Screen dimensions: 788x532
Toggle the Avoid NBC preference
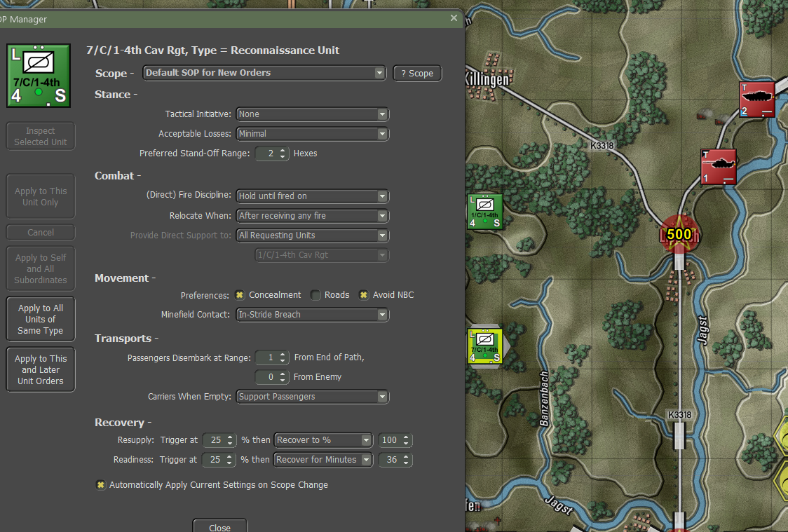tap(363, 295)
